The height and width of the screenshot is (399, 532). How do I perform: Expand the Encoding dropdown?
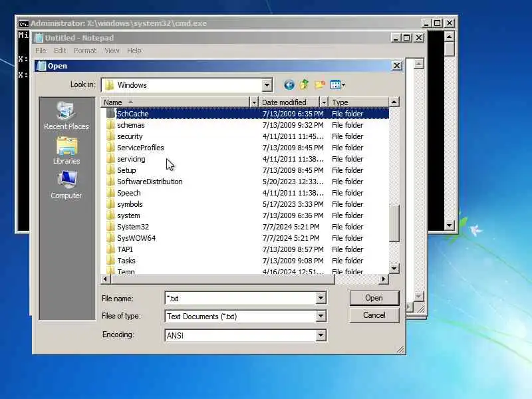point(321,335)
